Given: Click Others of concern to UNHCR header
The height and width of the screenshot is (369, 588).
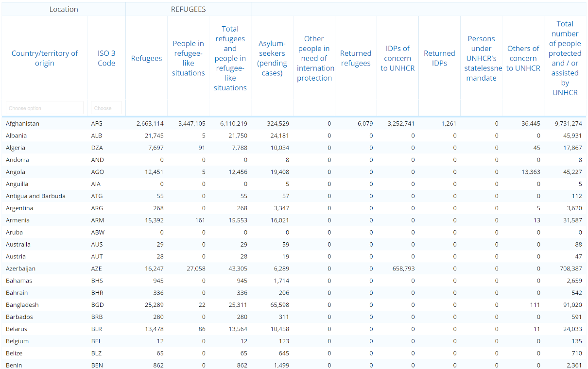Looking at the screenshot, I should click(523, 58).
